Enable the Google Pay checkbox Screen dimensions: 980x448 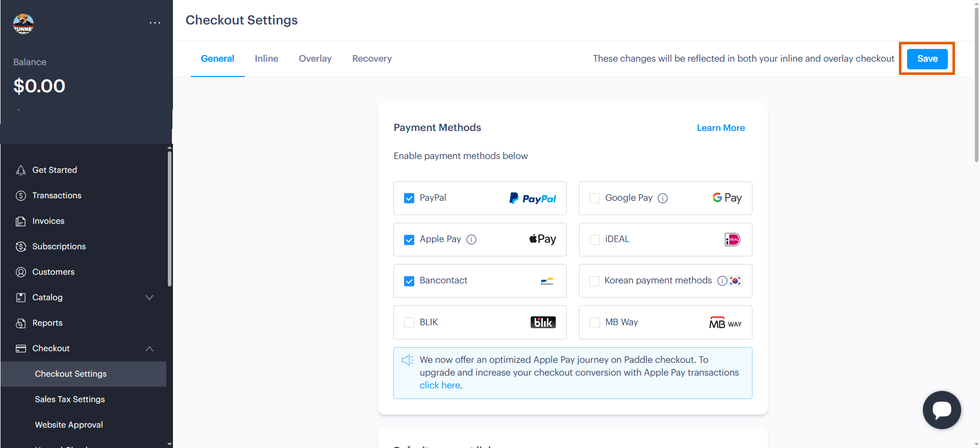pos(595,198)
